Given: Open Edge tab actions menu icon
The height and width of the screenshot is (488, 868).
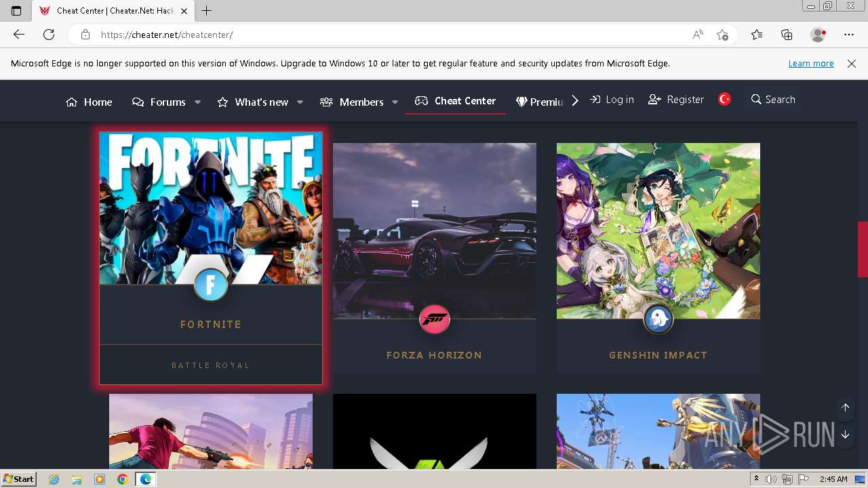Looking at the screenshot, I should pyautogui.click(x=16, y=11).
